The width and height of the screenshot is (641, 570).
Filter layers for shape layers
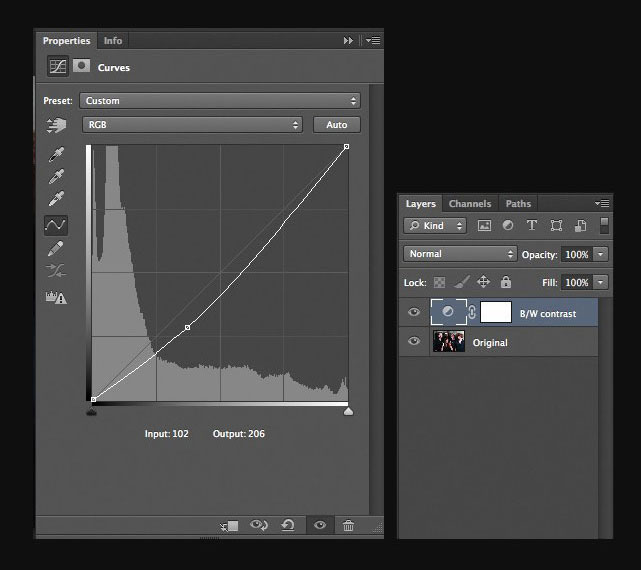coord(556,225)
